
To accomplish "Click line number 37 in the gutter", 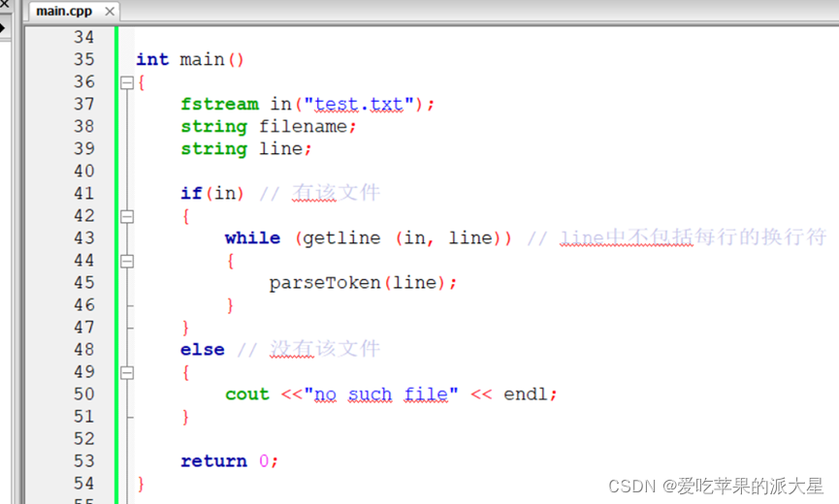I will coord(84,104).
